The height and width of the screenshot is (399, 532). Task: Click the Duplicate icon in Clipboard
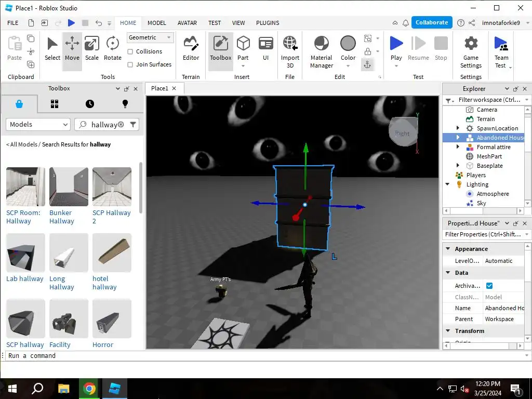point(31,64)
